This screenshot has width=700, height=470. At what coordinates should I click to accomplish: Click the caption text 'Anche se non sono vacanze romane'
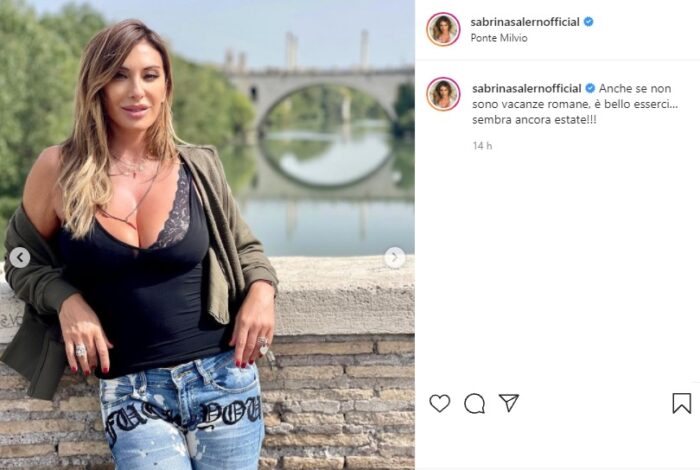click(x=573, y=96)
